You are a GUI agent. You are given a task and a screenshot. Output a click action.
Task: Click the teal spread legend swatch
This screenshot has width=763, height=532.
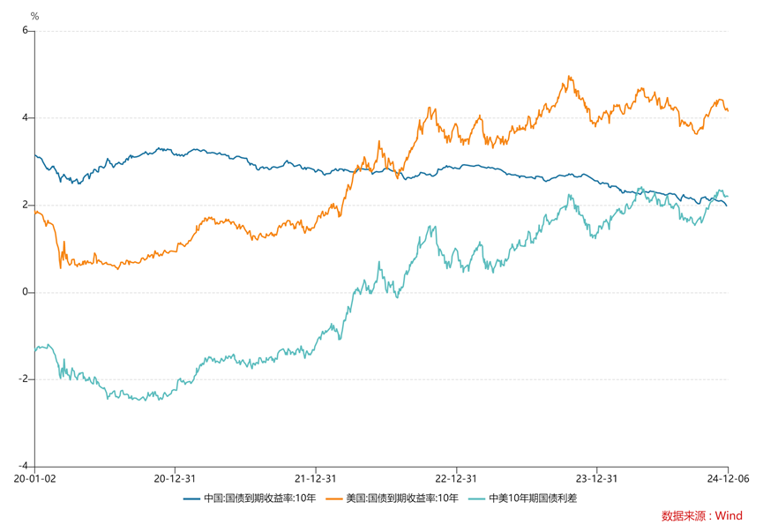pyautogui.click(x=477, y=498)
